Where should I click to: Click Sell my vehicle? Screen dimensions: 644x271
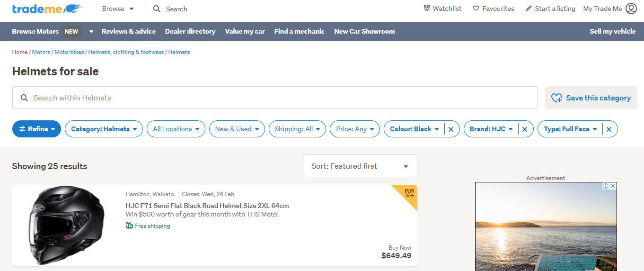pos(613,31)
